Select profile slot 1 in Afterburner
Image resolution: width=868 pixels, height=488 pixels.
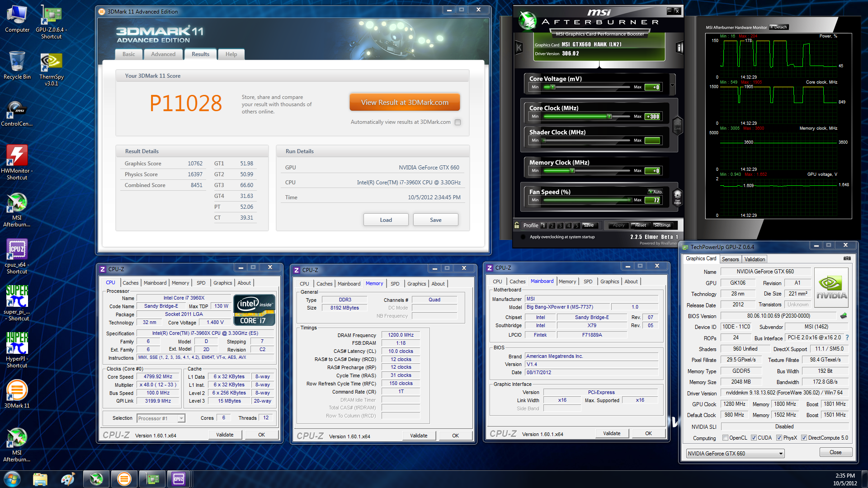tap(543, 225)
